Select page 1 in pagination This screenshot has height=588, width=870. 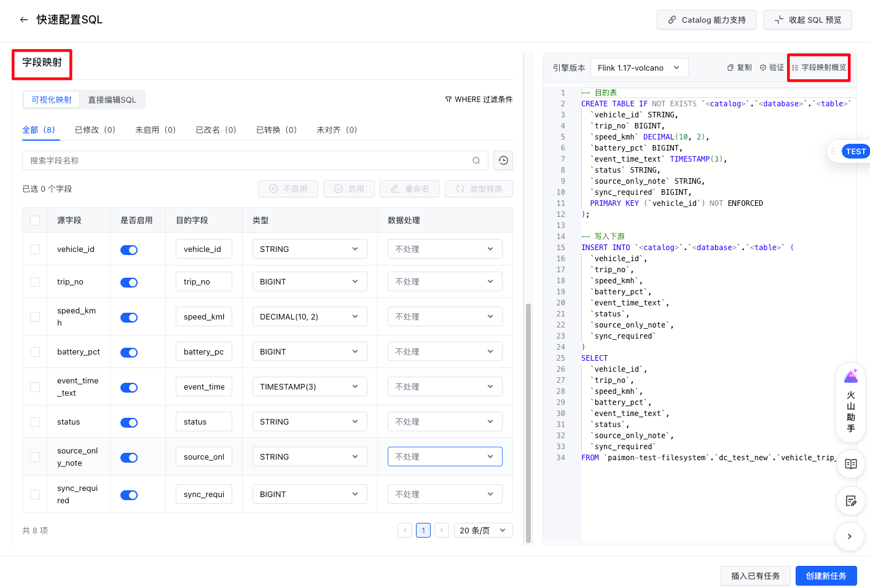pos(423,530)
